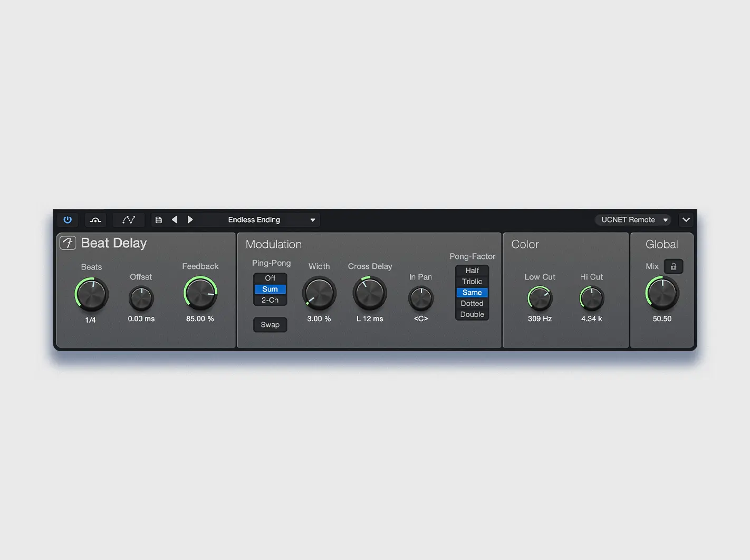The image size is (750, 560).
Task: Enable Ping-Pong Sum mode
Action: coord(270,289)
